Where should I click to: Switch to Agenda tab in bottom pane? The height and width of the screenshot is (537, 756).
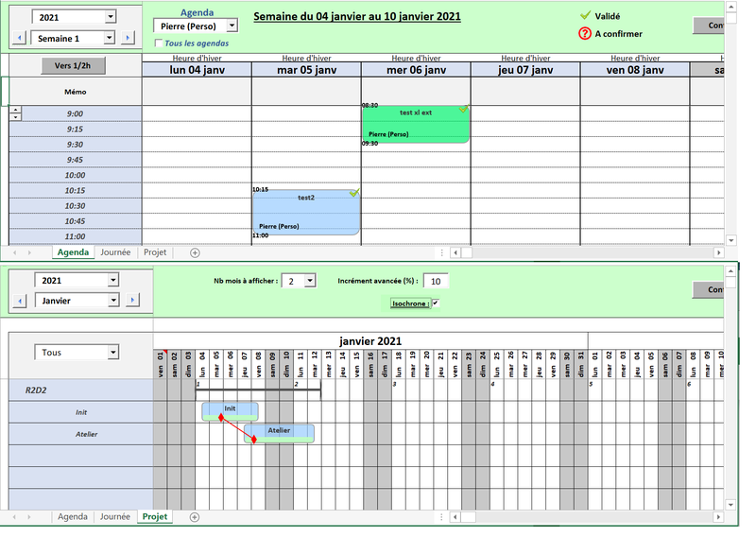point(73,517)
